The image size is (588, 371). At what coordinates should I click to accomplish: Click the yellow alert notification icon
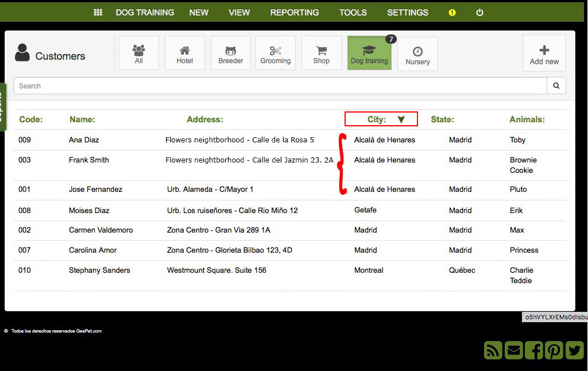point(452,13)
